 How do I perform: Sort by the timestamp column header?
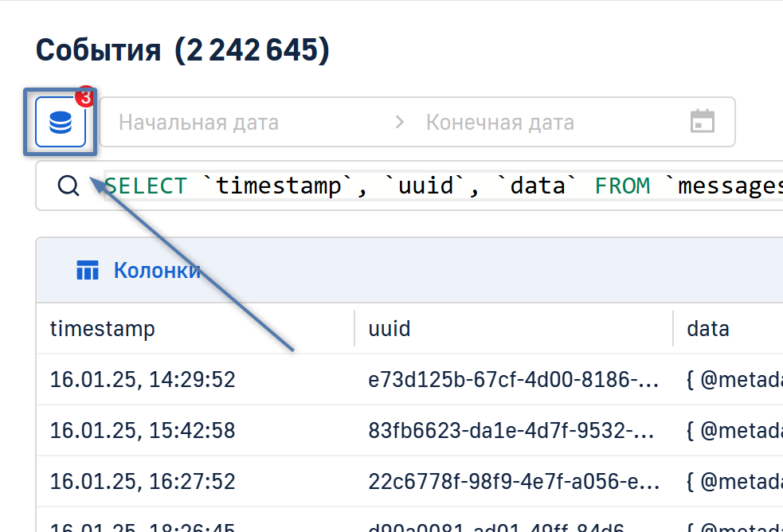pos(103,328)
